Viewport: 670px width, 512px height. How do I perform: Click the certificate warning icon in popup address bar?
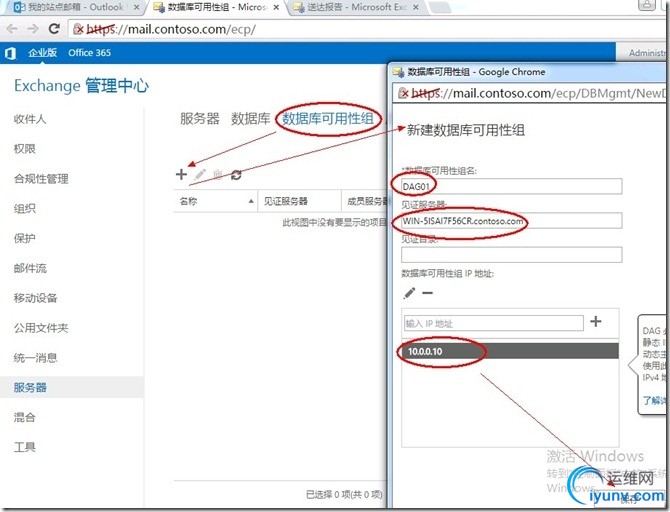[403, 93]
